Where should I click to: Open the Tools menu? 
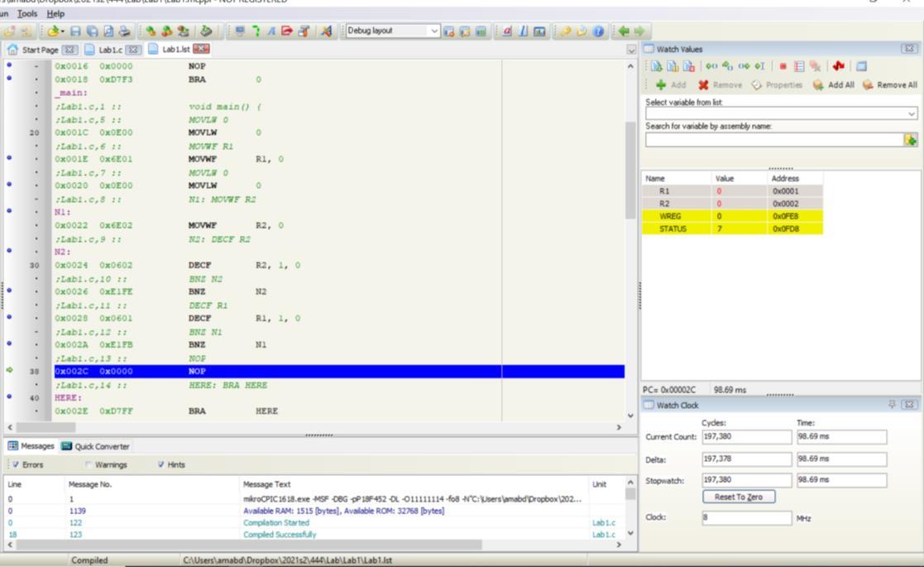[x=27, y=13]
